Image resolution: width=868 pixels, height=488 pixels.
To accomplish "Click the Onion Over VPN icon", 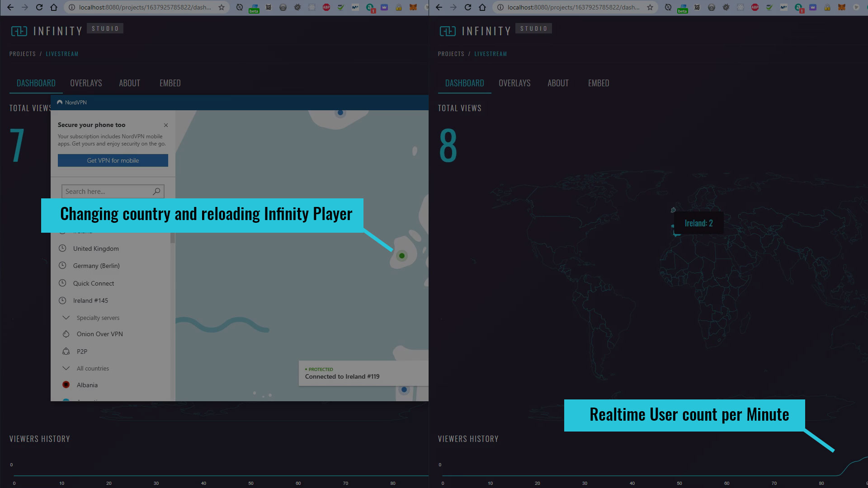I will click(x=66, y=334).
